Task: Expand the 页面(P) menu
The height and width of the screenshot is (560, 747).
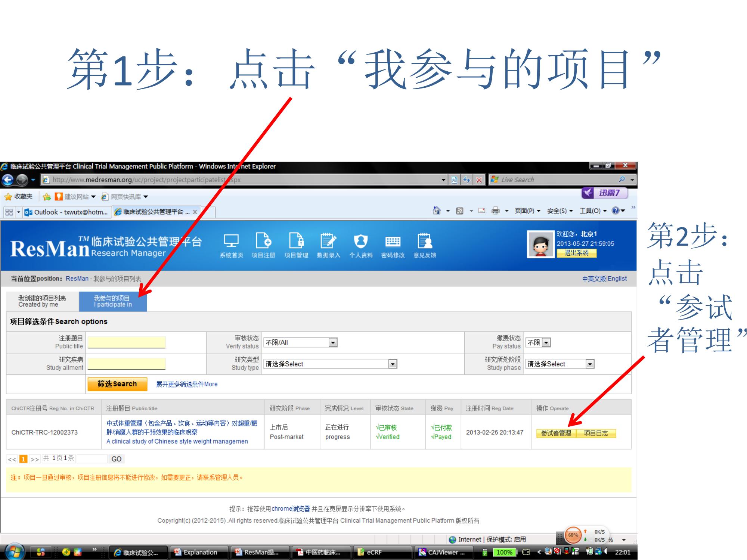Action: [527, 211]
